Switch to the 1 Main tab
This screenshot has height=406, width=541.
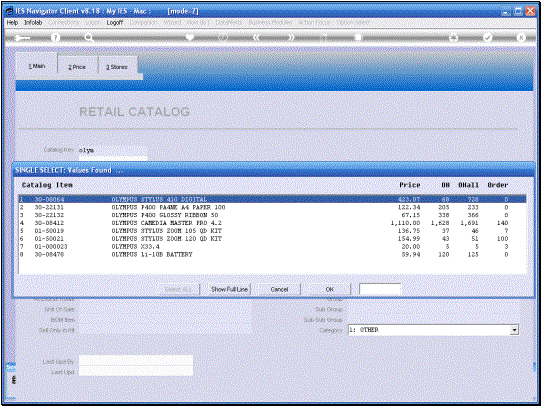37,66
